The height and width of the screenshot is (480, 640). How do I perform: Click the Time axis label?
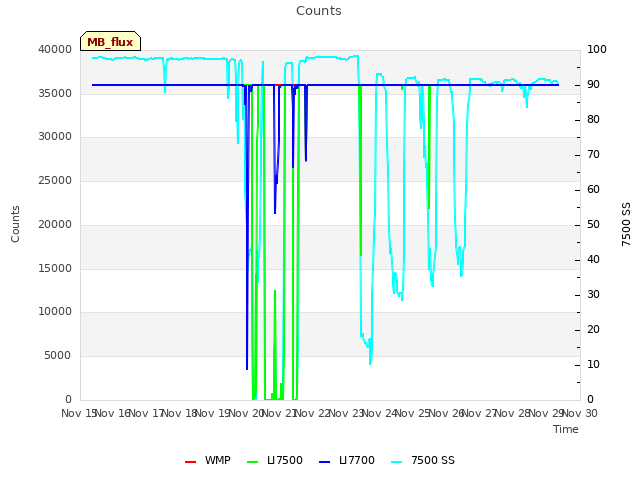click(x=566, y=429)
